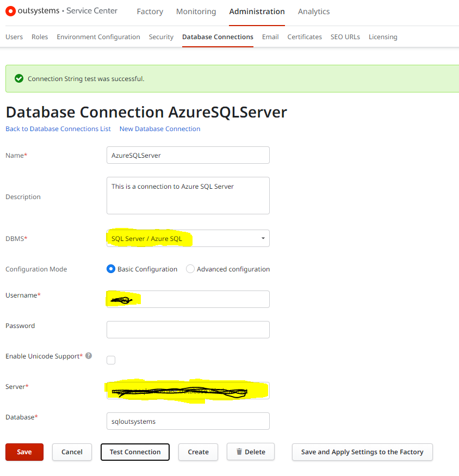Switch to the Analytics section
This screenshot has width=459, height=476.
click(x=313, y=11)
